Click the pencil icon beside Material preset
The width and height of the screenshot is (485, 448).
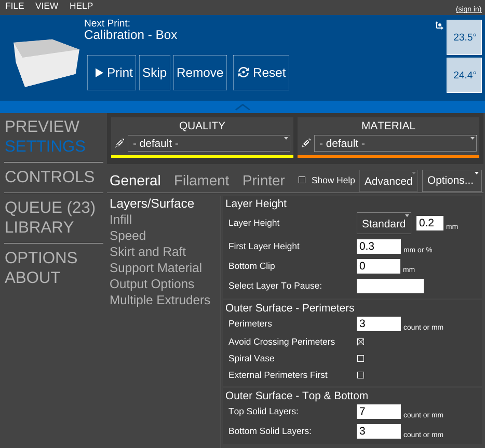[306, 143]
